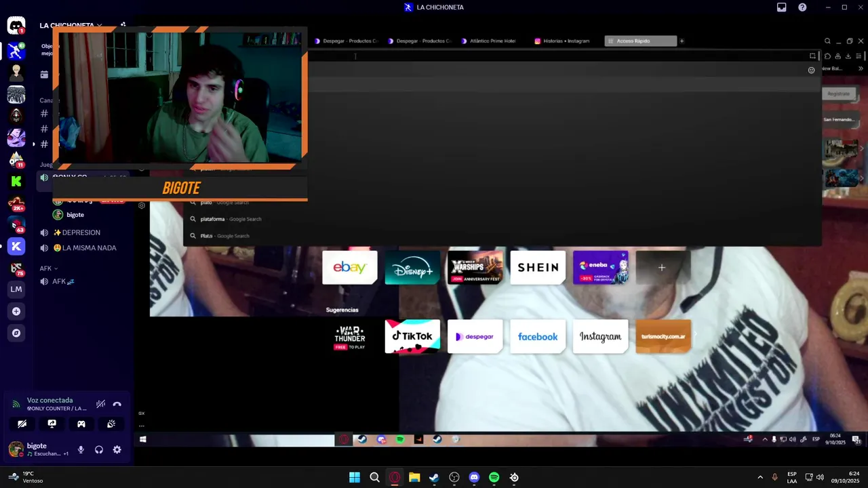This screenshot has width=868, height=488.
Task: Open the blue K server icon
Action: coord(16,247)
